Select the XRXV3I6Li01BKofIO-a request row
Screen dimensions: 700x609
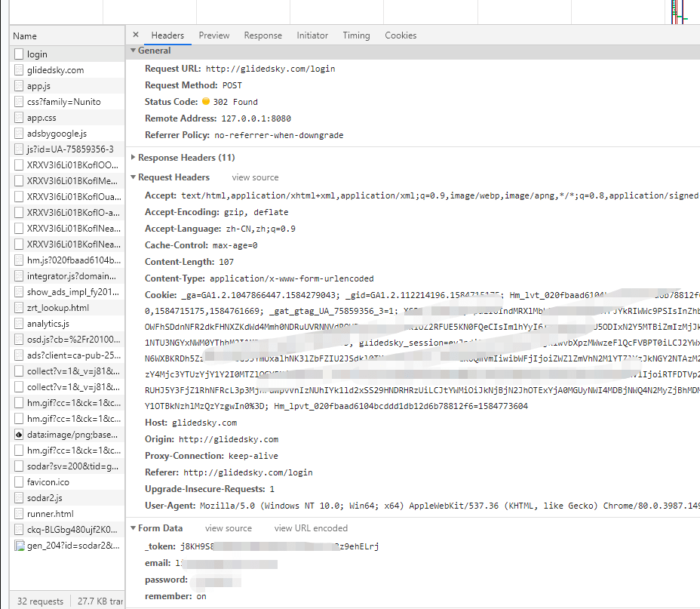click(x=67, y=213)
